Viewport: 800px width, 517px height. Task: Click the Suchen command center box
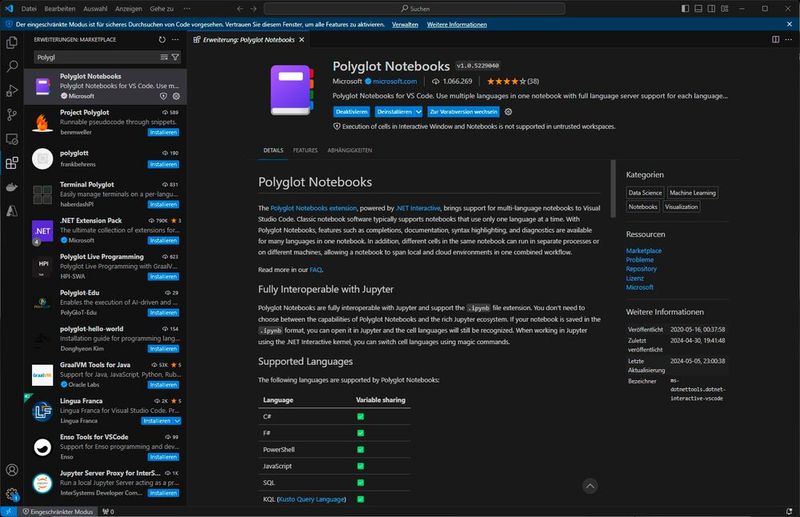(x=414, y=9)
